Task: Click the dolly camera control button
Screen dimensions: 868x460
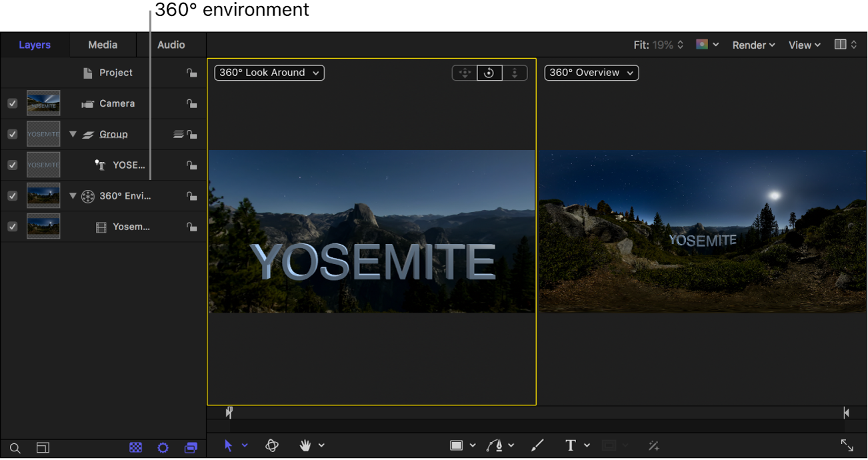Action: tap(515, 73)
